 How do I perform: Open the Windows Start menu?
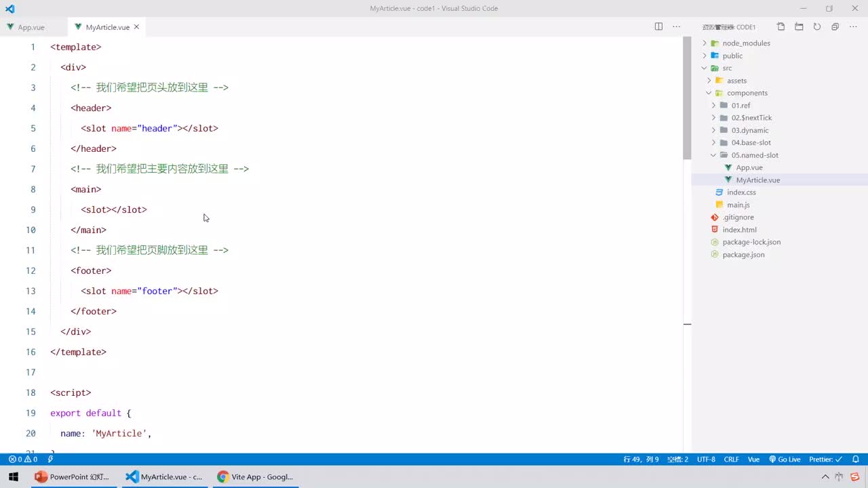pos(14,477)
